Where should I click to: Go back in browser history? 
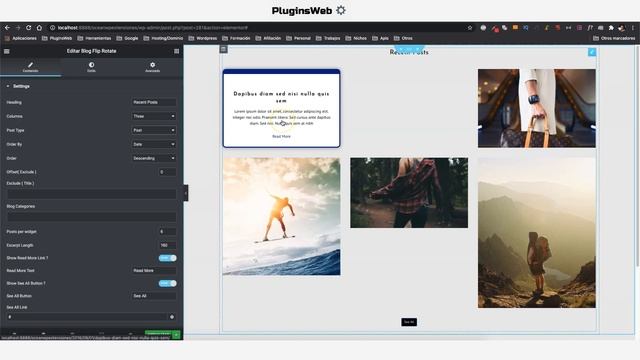[7, 28]
